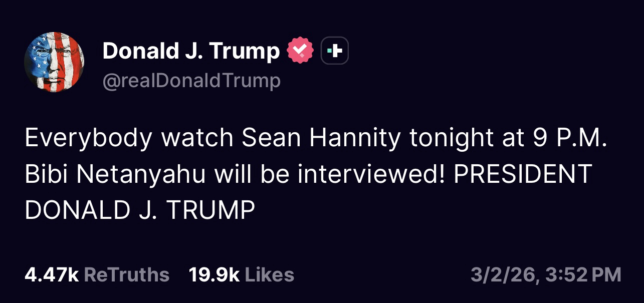Click the word interviewed! in the post
The height and width of the screenshot is (303, 644).
click(368, 174)
